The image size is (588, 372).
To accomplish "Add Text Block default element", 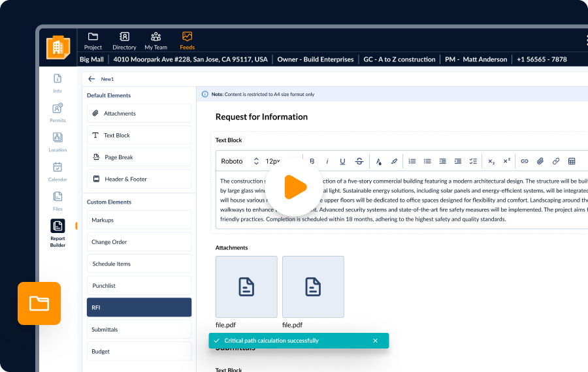I will [139, 135].
